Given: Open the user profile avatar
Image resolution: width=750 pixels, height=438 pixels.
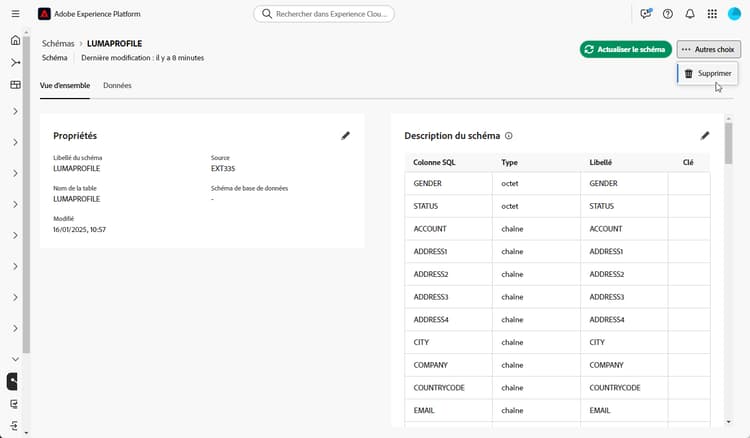Looking at the screenshot, I should point(734,14).
